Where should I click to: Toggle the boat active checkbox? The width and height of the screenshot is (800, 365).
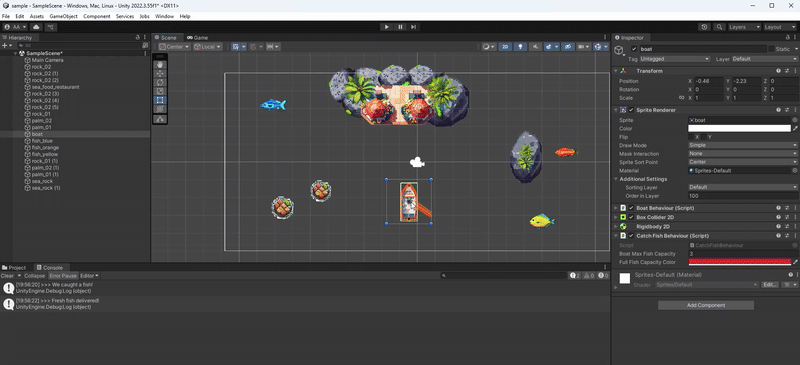point(634,49)
